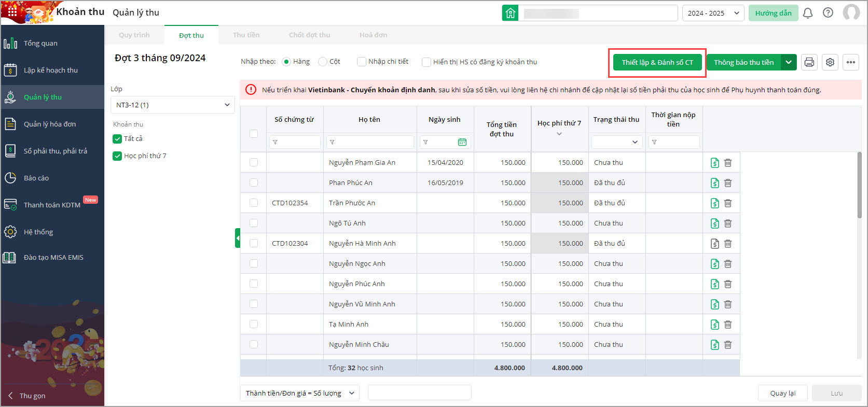Switch to the Chốt đợt thu tab
This screenshot has width=868, height=407.
pyautogui.click(x=310, y=35)
